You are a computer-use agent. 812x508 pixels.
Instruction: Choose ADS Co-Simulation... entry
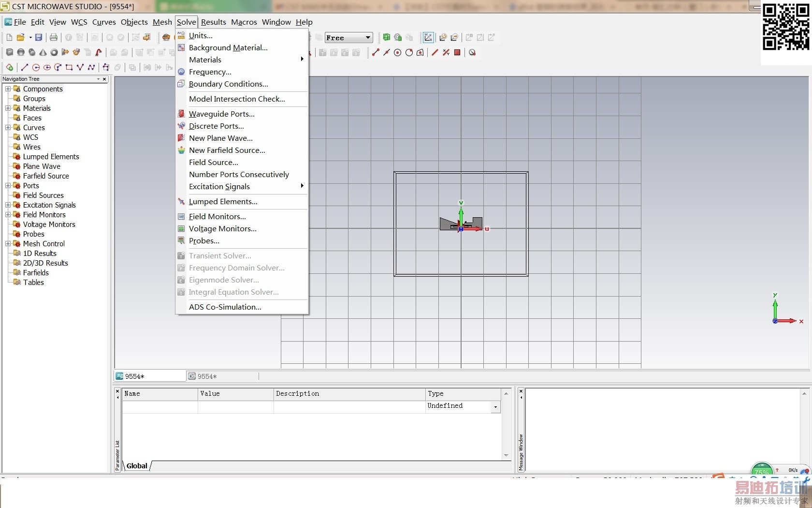(242, 307)
